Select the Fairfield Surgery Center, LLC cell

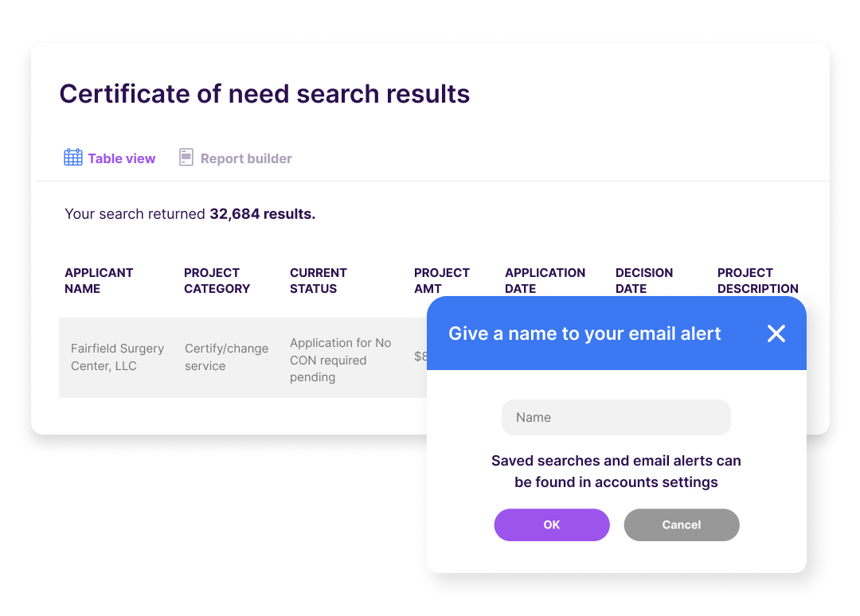tap(117, 357)
